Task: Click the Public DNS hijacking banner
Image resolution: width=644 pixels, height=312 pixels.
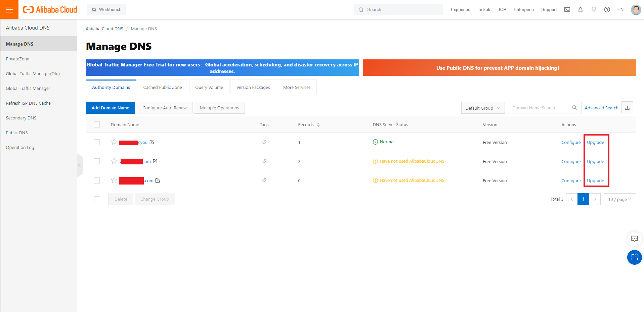Action: [x=499, y=68]
